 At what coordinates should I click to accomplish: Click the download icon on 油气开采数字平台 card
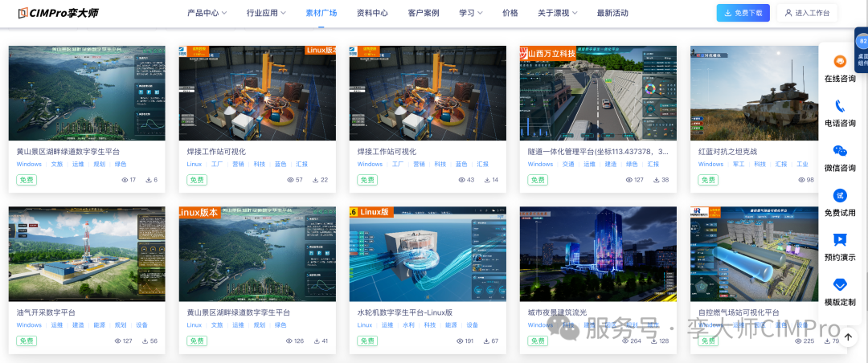145,341
